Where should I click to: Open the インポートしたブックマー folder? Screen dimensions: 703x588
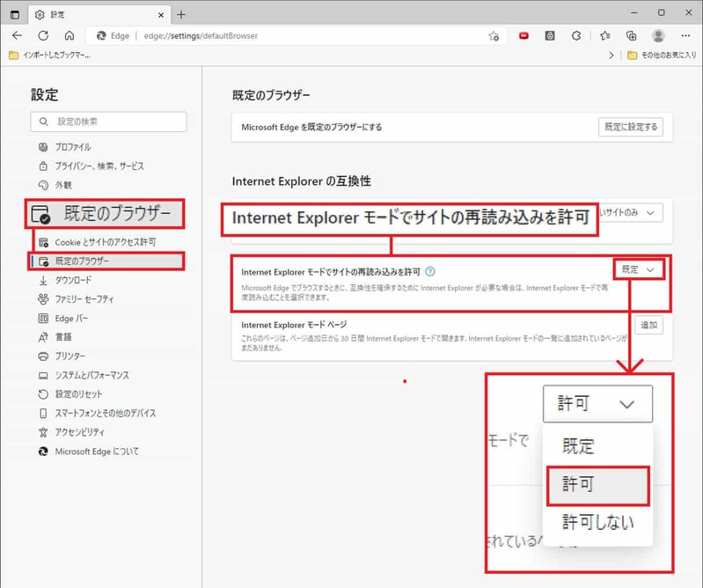coord(49,55)
